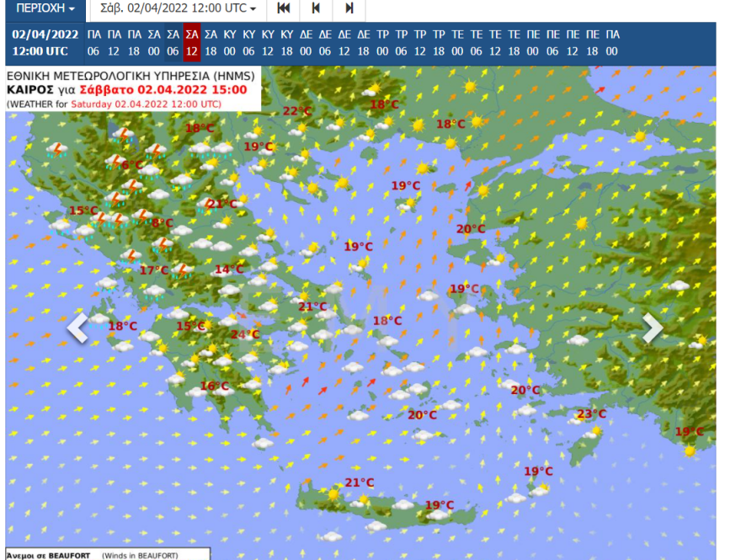Click the left arrow on the map
Image resolution: width=741 pixels, height=560 pixels.
(x=77, y=328)
